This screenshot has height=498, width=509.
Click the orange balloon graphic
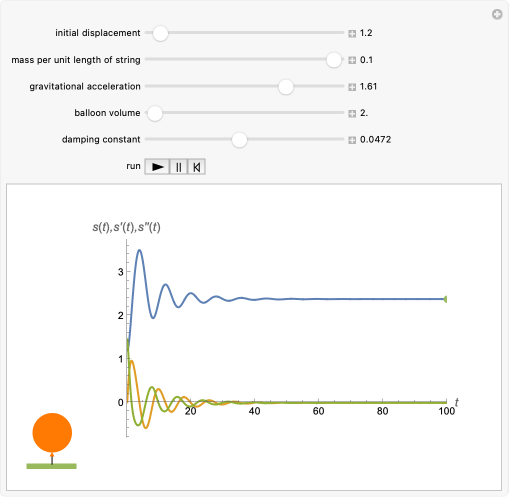(52, 433)
